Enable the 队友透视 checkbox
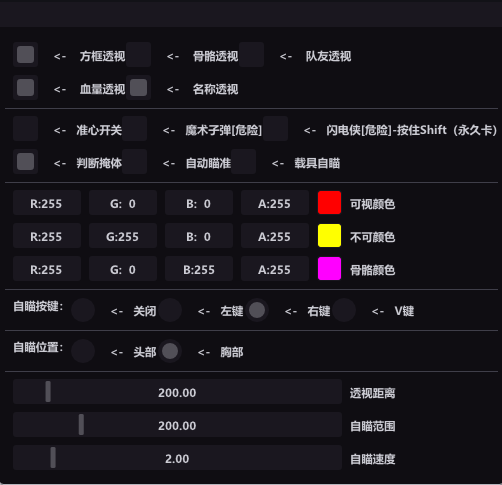Image resolution: width=502 pixels, height=485 pixels. coord(251,55)
